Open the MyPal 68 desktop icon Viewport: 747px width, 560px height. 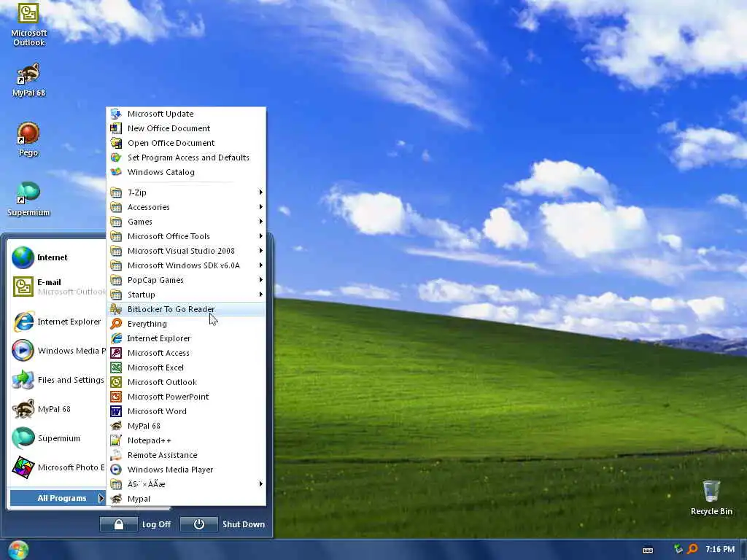[x=28, y=80]
